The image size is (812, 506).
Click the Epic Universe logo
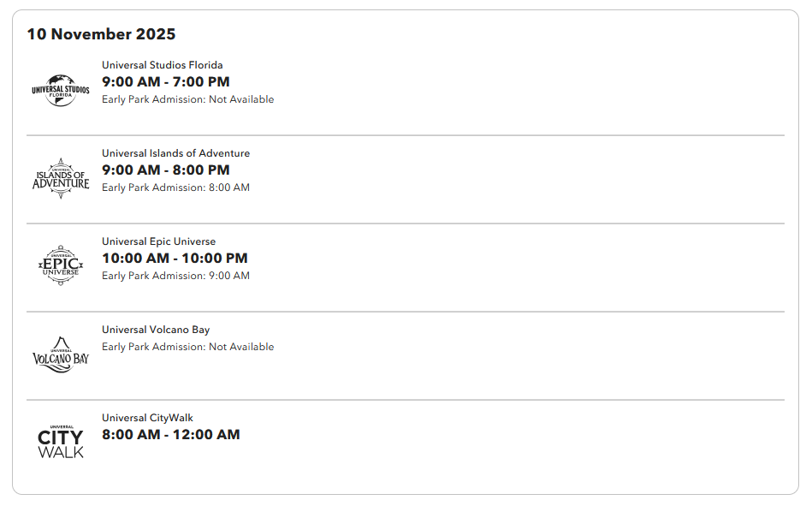pyautogui.click(x=61, y=266)
